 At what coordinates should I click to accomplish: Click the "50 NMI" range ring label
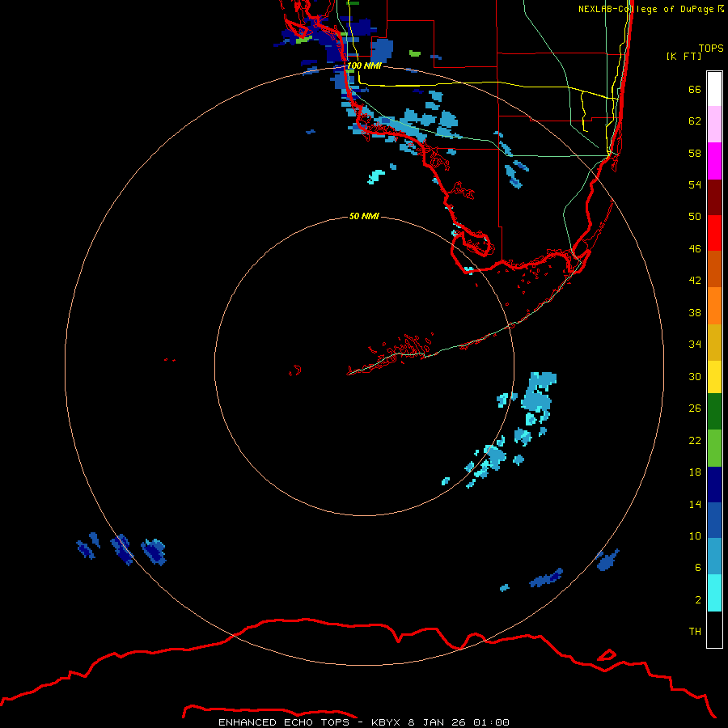(364, 216)
